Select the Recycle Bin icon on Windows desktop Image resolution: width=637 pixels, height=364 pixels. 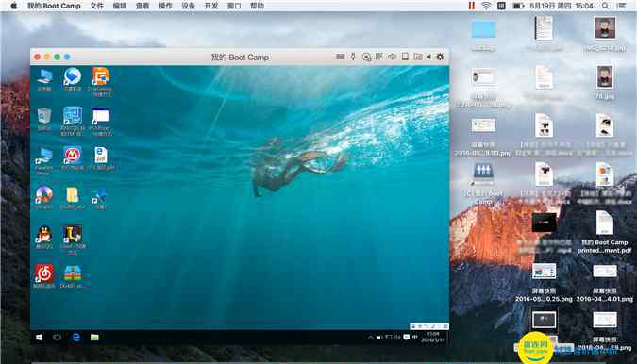point(43,119)
